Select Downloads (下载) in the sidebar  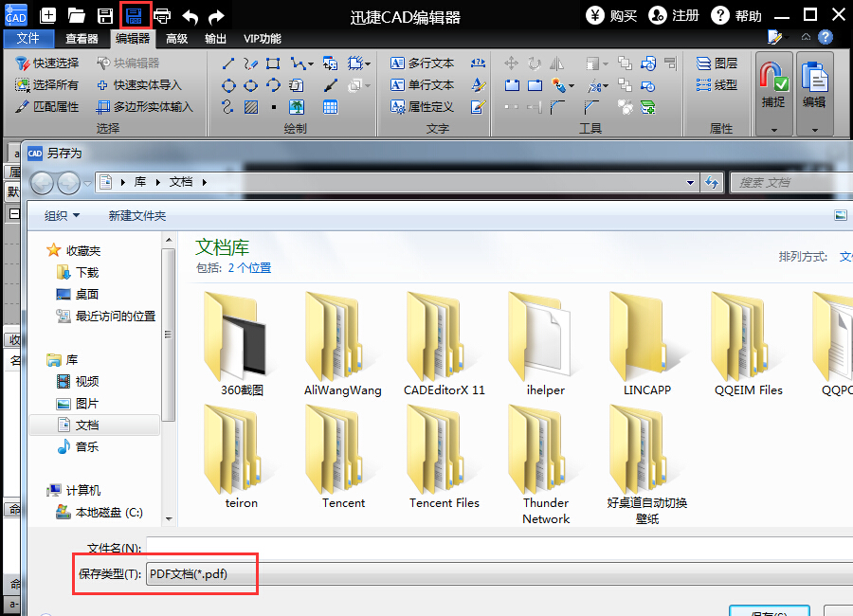coord(78,272)
